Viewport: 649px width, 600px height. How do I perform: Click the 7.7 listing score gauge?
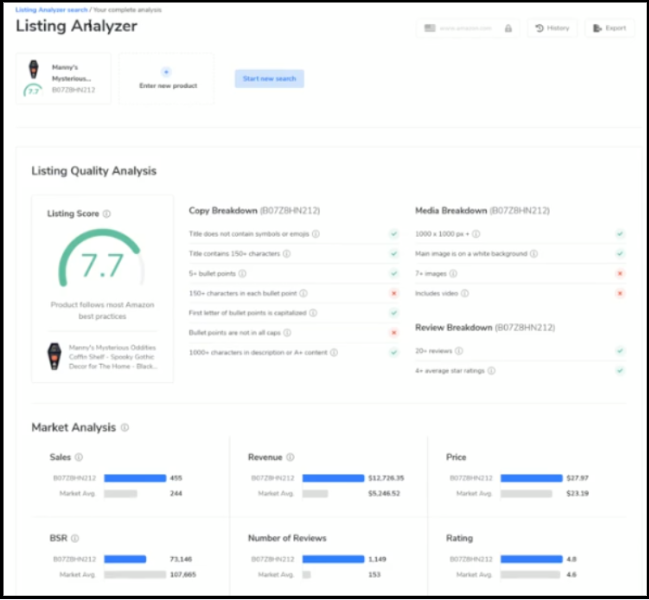point(101,259)
